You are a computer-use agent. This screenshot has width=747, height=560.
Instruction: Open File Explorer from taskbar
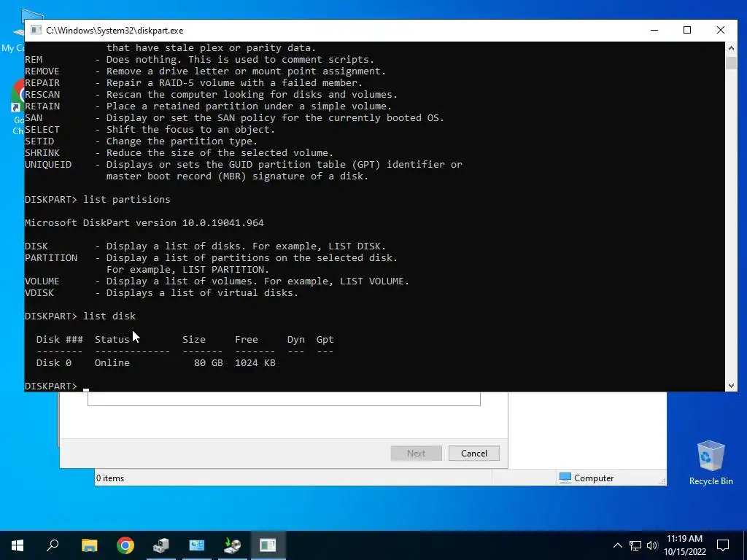[x=89, y=545]
